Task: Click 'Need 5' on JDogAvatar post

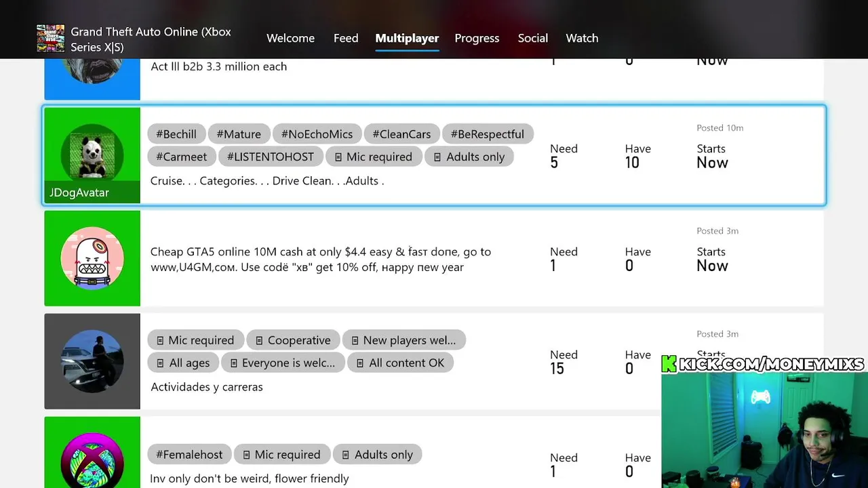Action: click(x=564, y=156)
